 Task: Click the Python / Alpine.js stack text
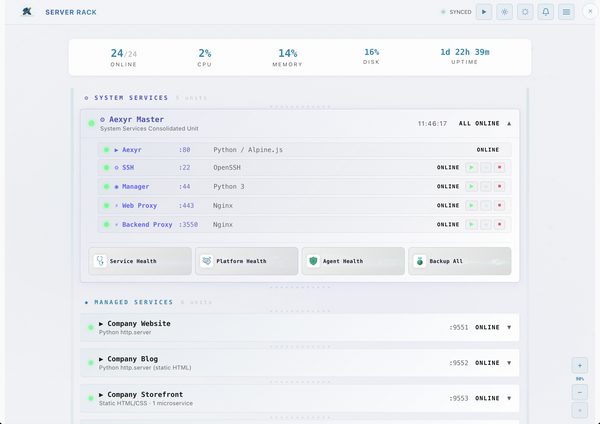tap(248, 150)
